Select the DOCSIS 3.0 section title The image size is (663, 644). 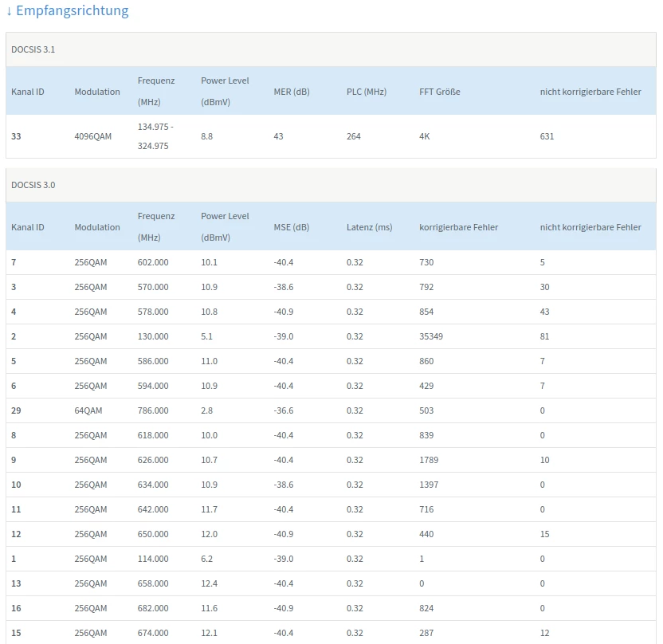(x=33, y=185)
